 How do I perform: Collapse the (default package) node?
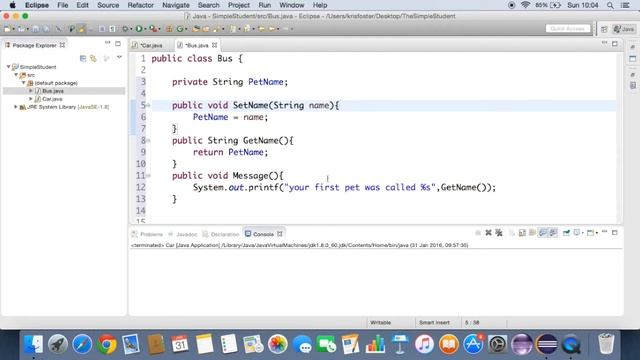(23, 83)
